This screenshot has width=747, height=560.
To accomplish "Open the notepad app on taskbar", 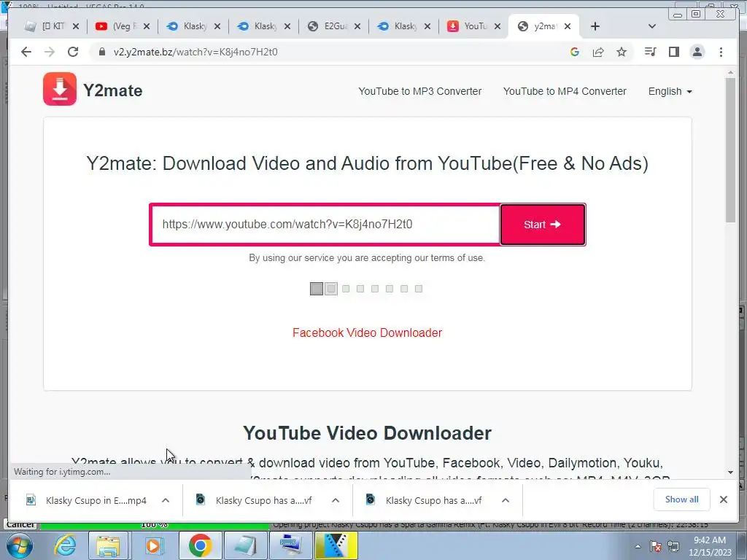I will (x=245, y=545).
